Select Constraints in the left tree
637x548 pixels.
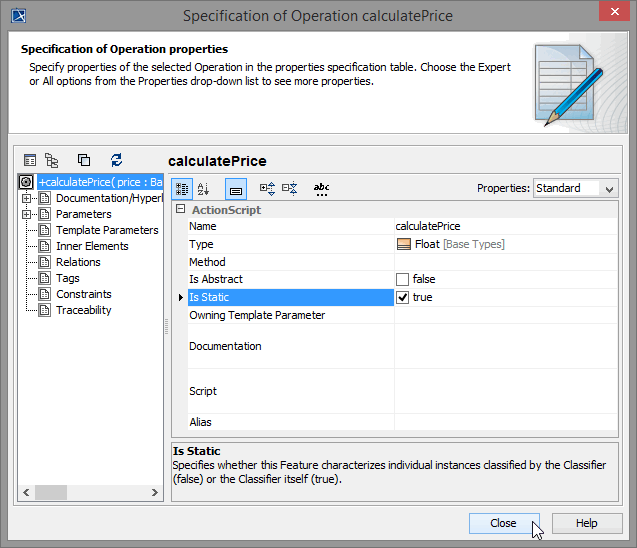click(x=83, y=294)
